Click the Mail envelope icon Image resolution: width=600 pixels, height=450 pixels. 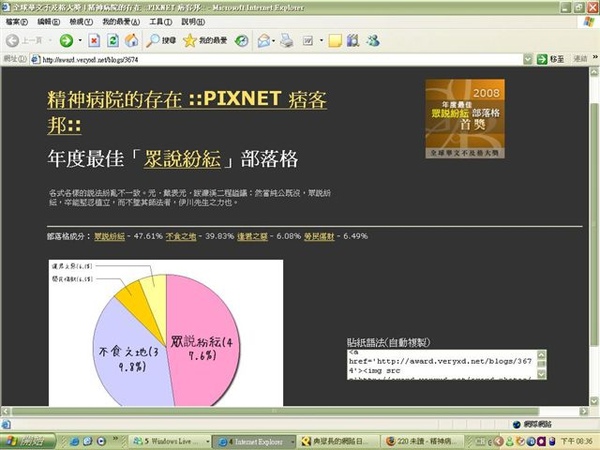pos(264,41)
